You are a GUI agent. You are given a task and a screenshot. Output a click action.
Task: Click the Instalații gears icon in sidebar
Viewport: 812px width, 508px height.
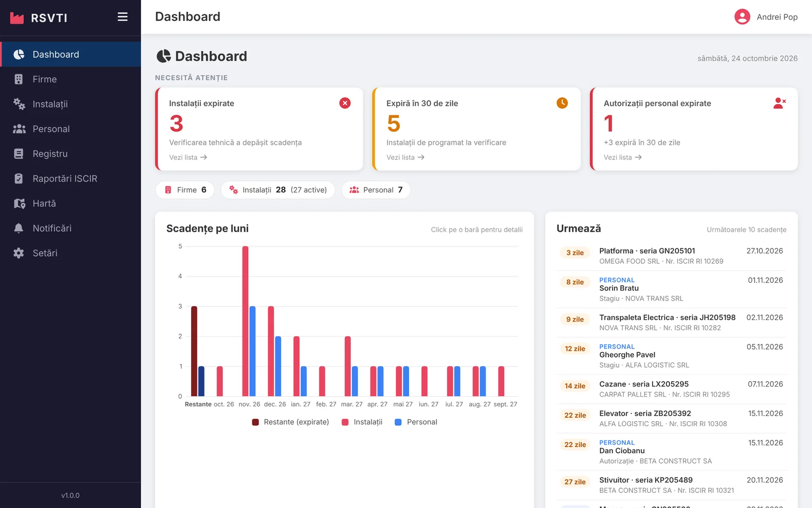(x=19, y=104)
